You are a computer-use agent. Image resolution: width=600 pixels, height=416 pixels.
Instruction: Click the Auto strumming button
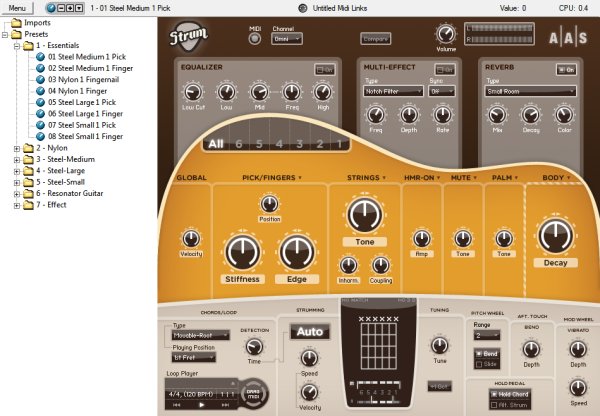pos(310,331)
